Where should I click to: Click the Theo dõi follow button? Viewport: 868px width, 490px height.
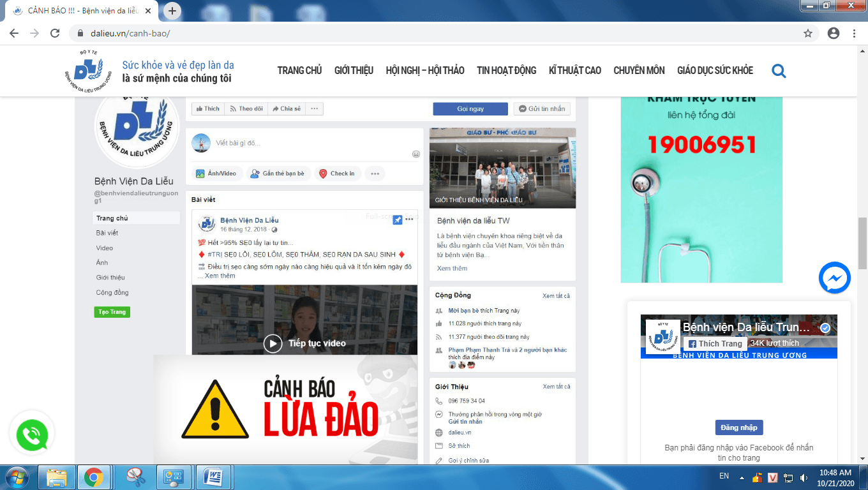point(246,109)
